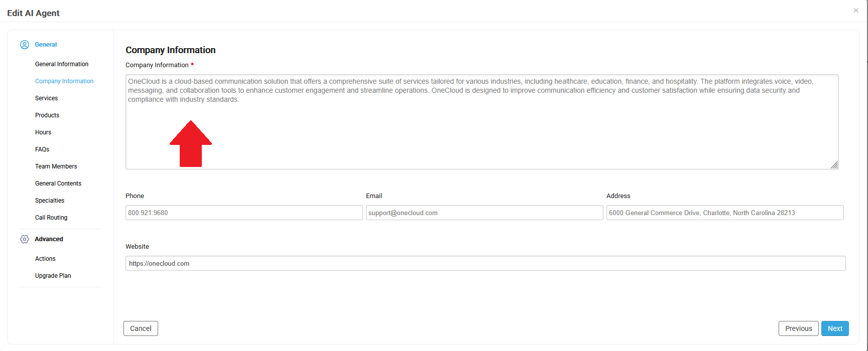Open Call Routing settings
This screenshot has height=351, width=868.
[51, 218]
